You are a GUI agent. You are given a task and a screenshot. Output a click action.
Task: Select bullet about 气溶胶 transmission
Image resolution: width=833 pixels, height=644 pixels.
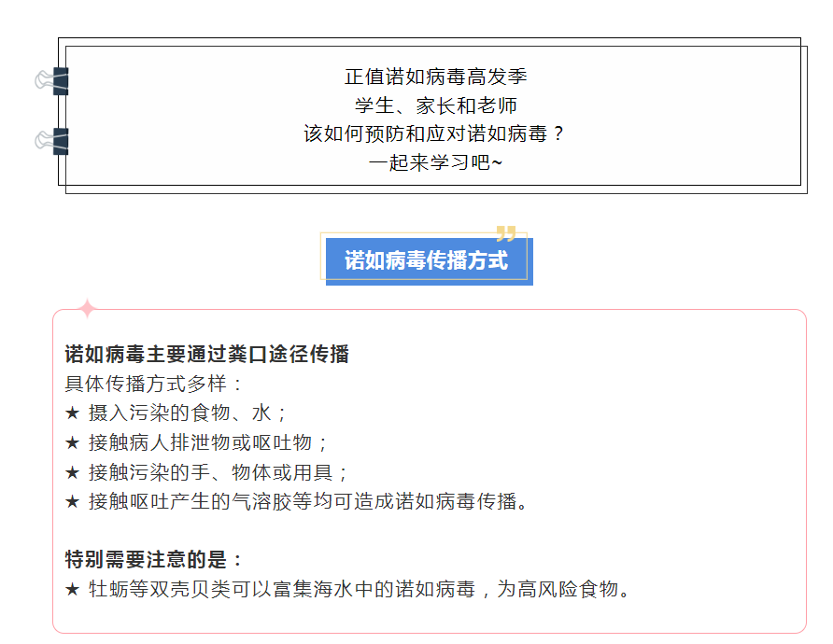click(297, 501)
